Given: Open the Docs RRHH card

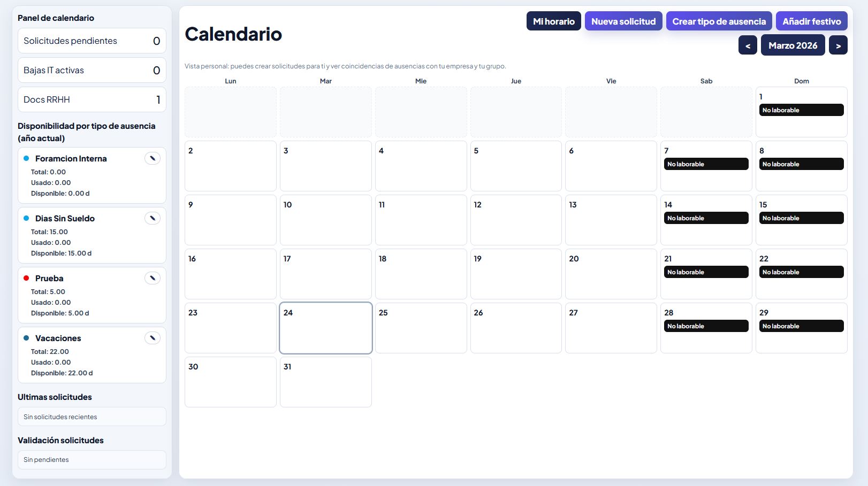Looking at the screenshot, I should pyautogui.click(x=92, y=99).
